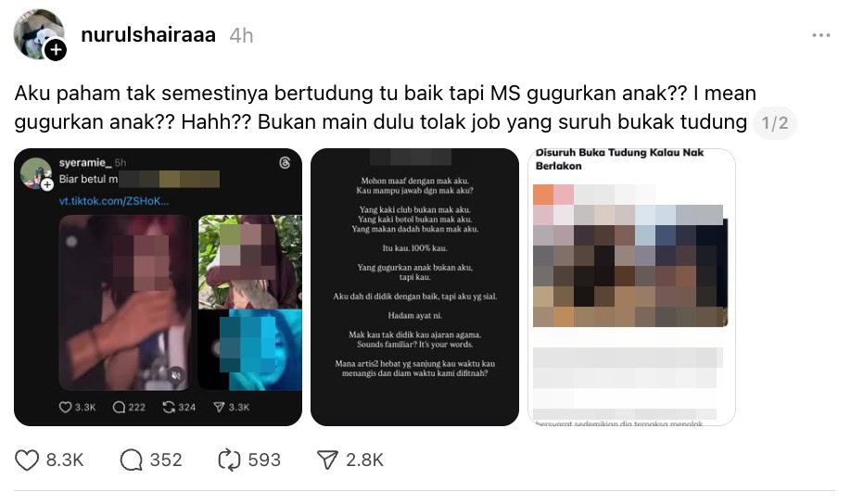Open the Disuruh Buka Tudung article image
The width and height of the screenshot is (851, 504).
point(631,287)
